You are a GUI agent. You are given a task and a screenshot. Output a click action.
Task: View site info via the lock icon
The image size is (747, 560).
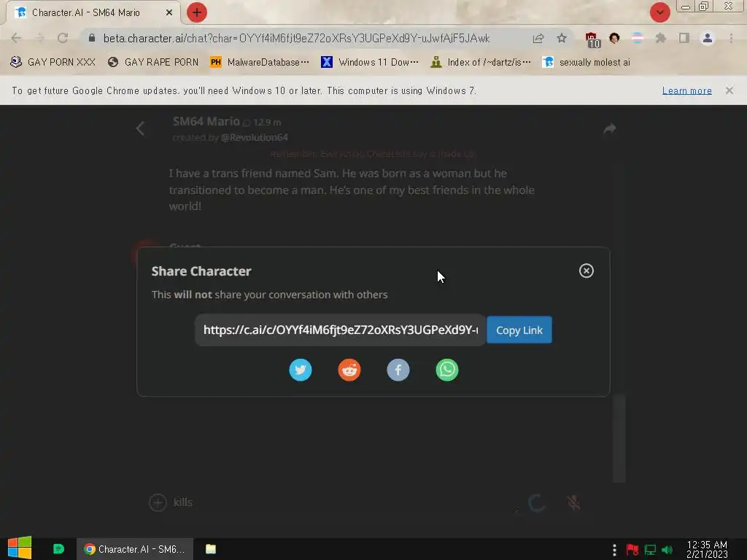pos(92,38)
